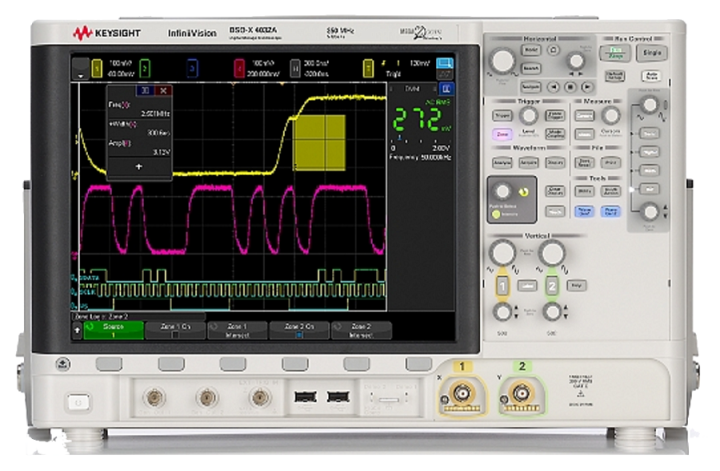Tap the green channel 2 on-screen badge

pos(145,69)
